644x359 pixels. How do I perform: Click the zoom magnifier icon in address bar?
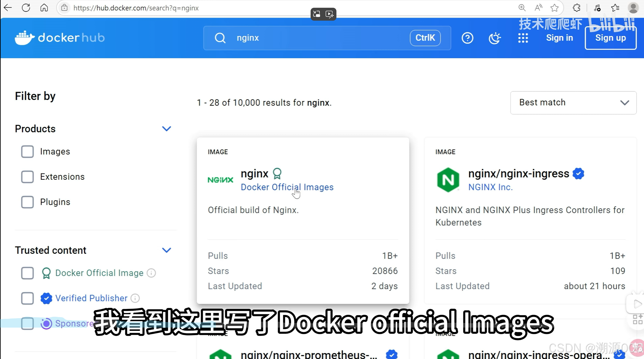pos(522,8)
